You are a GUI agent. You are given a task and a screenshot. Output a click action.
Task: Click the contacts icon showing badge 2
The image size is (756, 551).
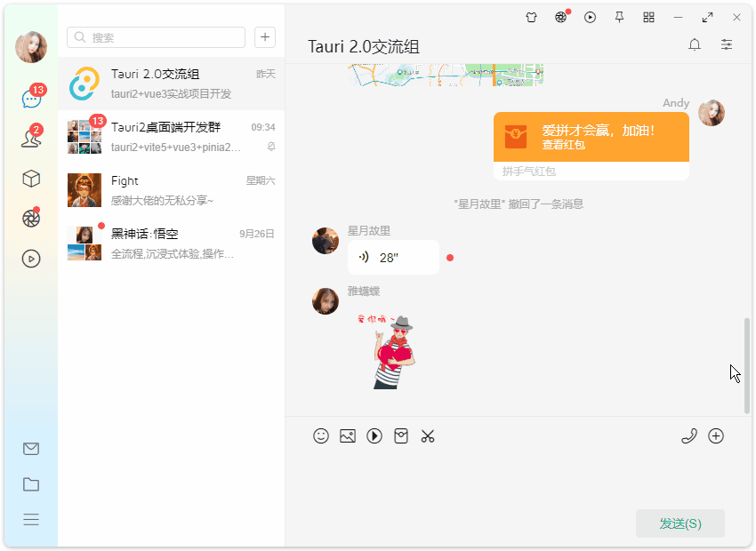pyautogui.click(x=31, y=138)
